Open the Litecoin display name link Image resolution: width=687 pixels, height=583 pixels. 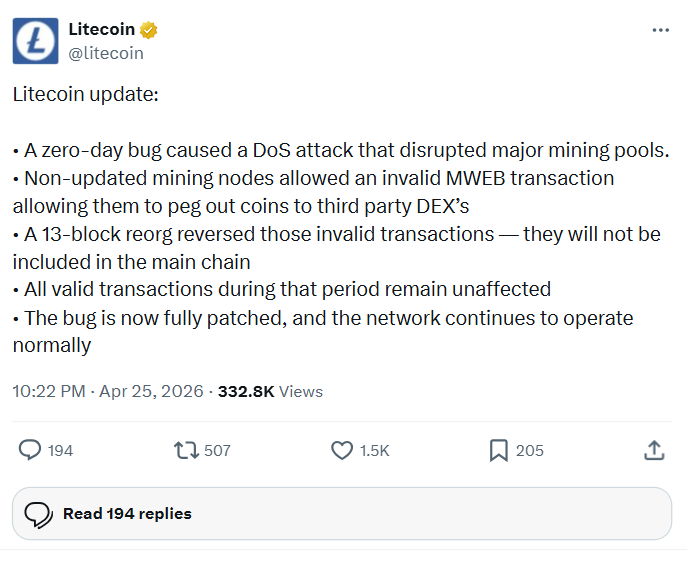tap(103, 29)
